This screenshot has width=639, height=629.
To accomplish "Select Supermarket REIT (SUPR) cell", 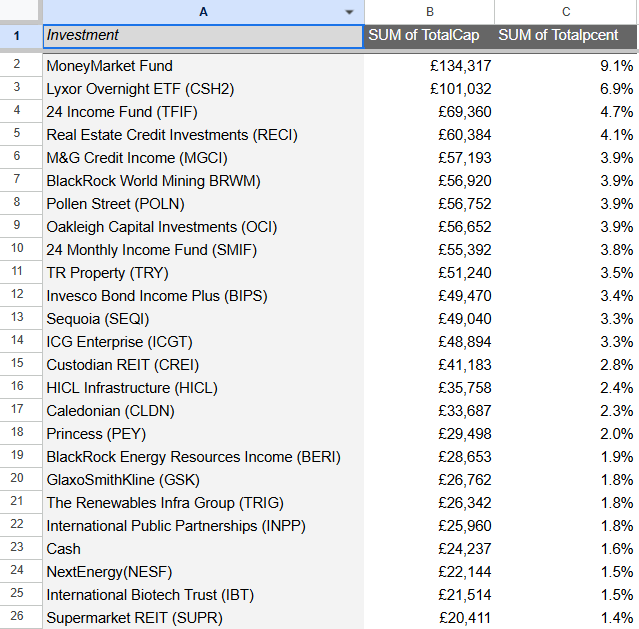I will click(203, 618).
